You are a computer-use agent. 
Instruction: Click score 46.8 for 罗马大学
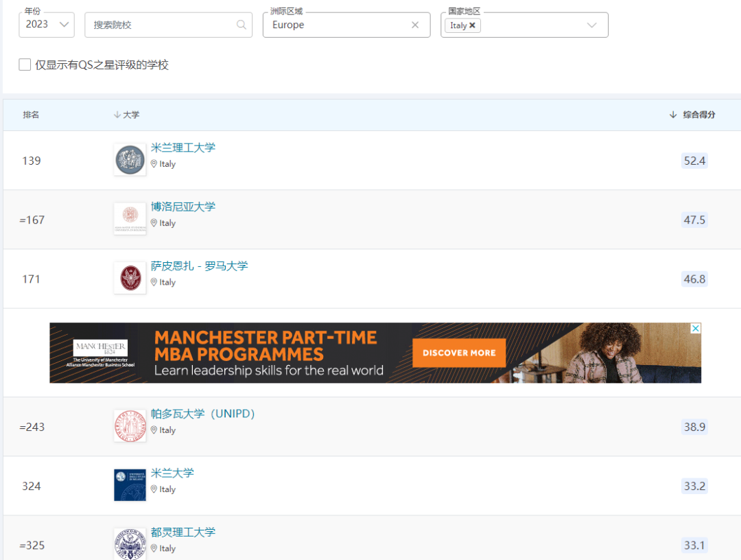tap(694, 279)
